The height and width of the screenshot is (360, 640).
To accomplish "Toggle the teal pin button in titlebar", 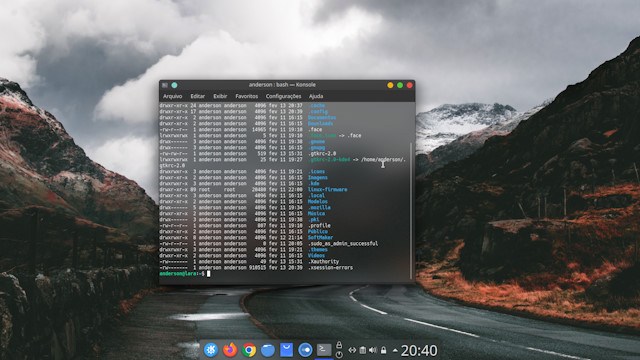I will coord(174,85).
